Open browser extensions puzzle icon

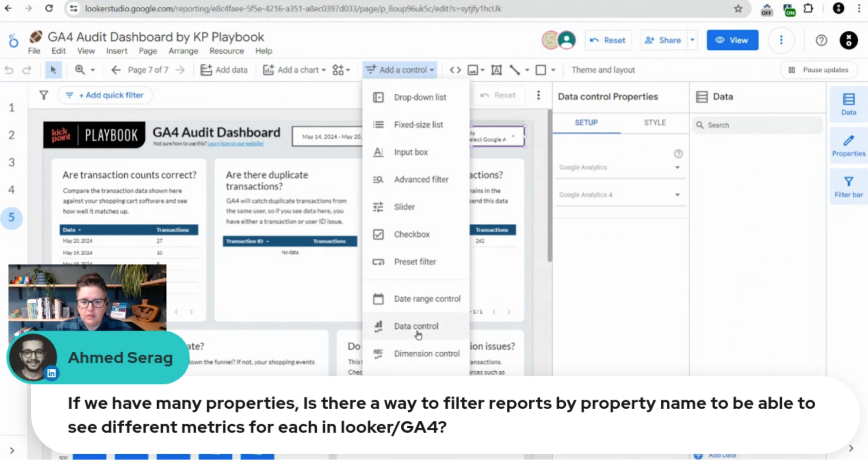point(809,8)
